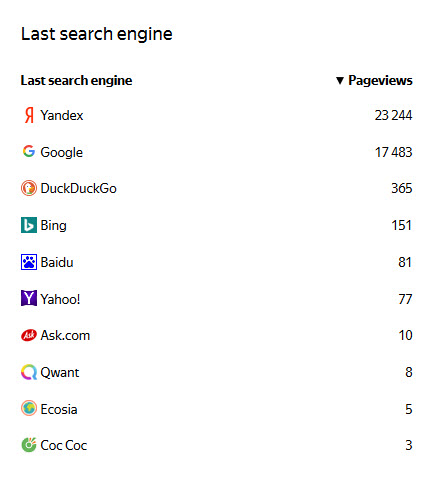Viewport: 433px width, 486px height.
Task: Toggle sort arrow beside Pageviews
Action: [x=340, y=81]
